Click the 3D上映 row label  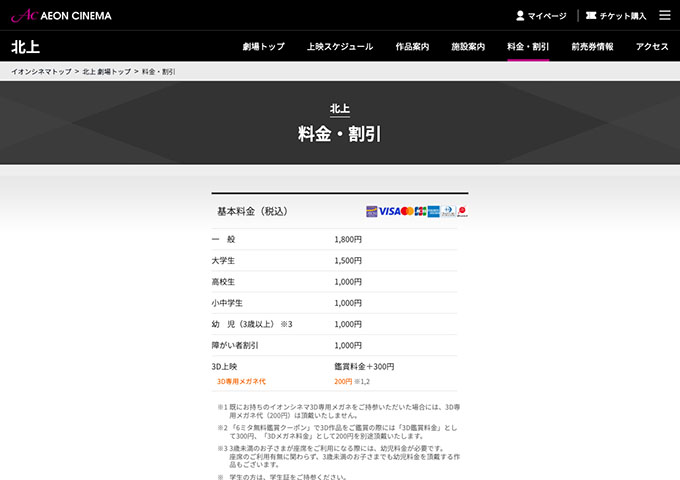(224, 366)
